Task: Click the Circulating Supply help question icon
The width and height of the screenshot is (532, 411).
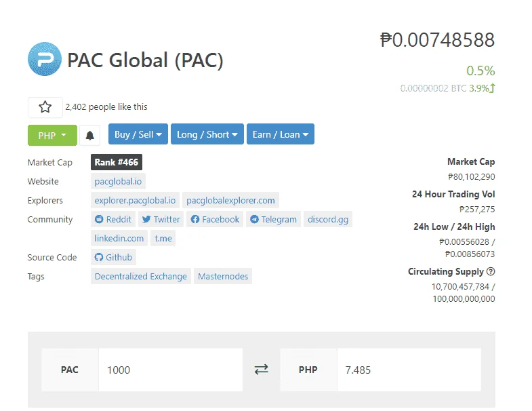Action: click(x=491, y=271)
